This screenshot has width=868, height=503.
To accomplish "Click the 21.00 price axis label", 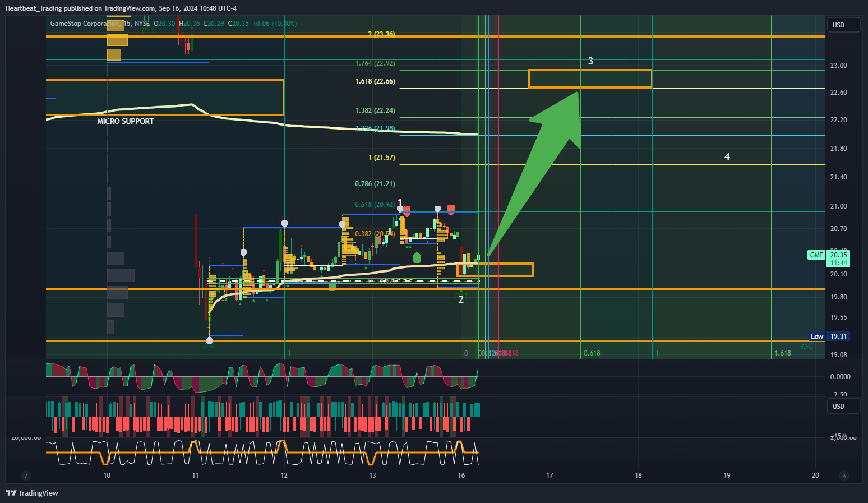I will (838, 206).
